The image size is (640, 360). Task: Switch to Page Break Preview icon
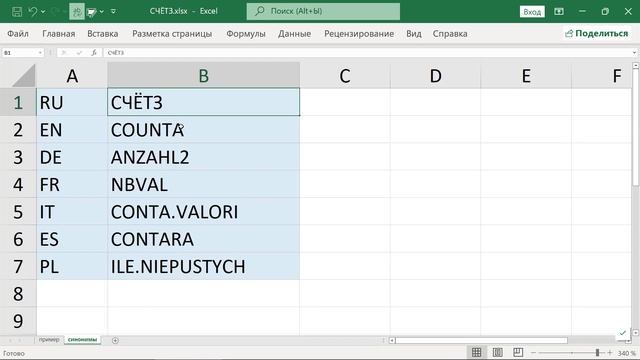[x=518, y=352]
